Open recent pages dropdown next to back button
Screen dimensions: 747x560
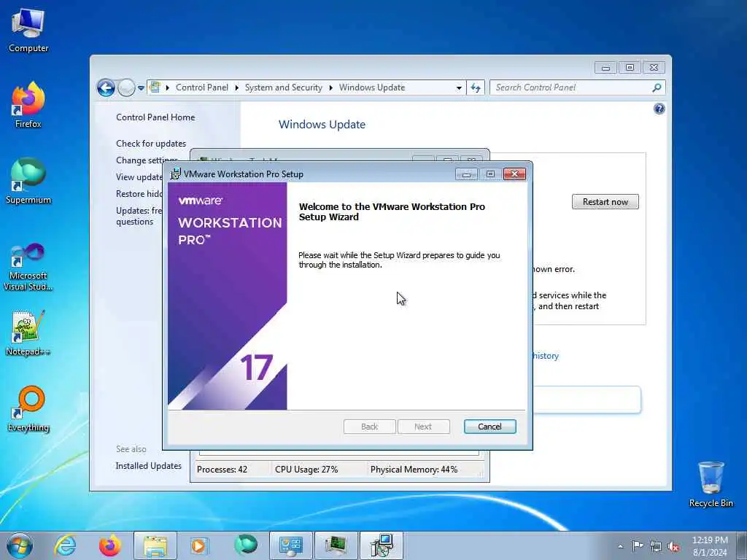pos(141,87)
